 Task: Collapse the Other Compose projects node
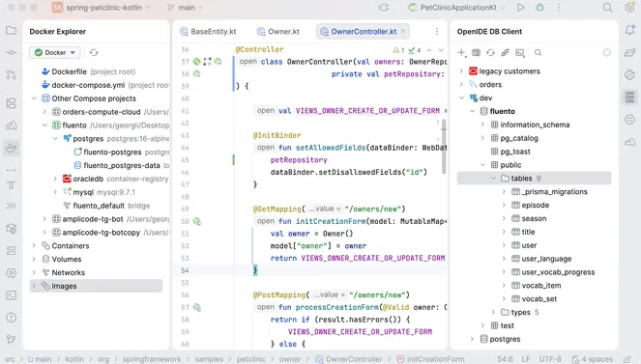35,98
